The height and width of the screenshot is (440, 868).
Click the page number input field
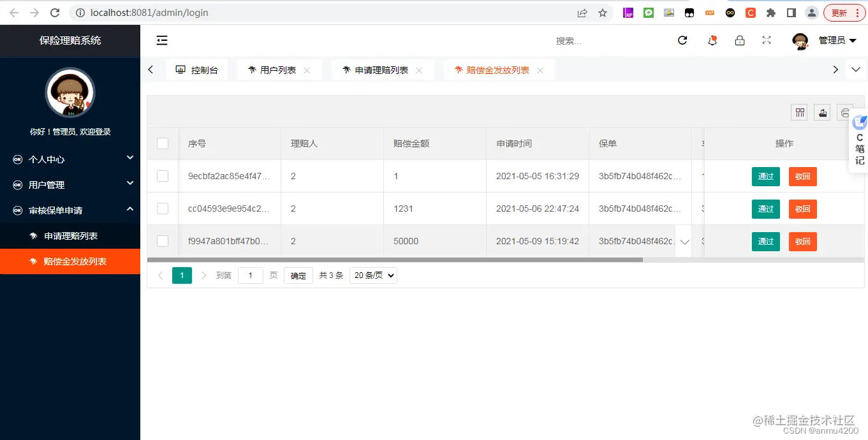pyautogui.click(x=251, y=275)
